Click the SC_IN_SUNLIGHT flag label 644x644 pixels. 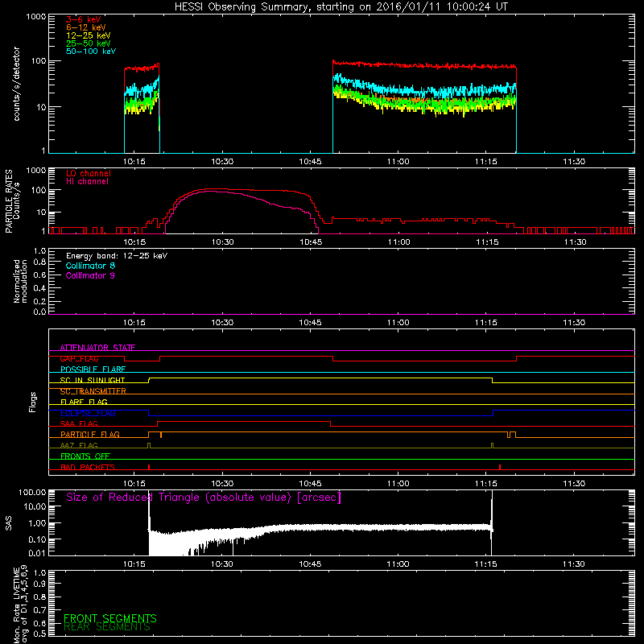pyautogui.click(x=93, y=380)
